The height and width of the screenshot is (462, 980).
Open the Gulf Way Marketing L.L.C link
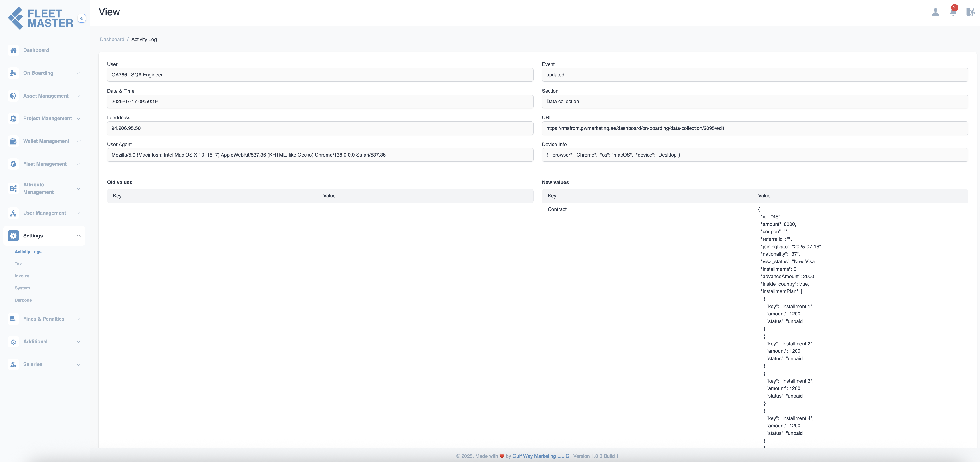(541, 456)
